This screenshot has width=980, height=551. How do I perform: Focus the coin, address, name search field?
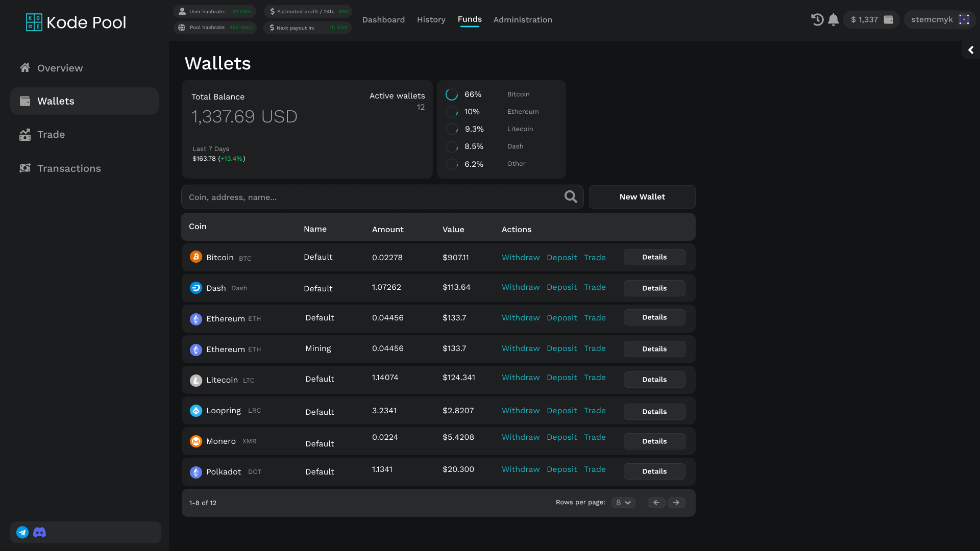pos(373,197)
